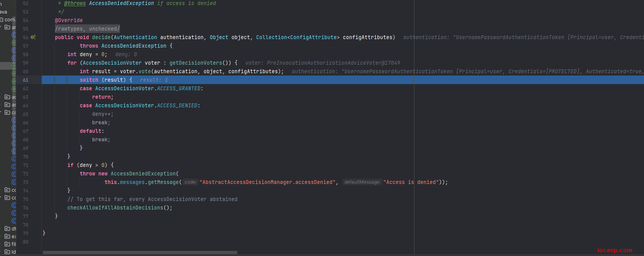Click line number 80 in the gutter
Viewport: 644px width, 256px height.
click(26, 242)
